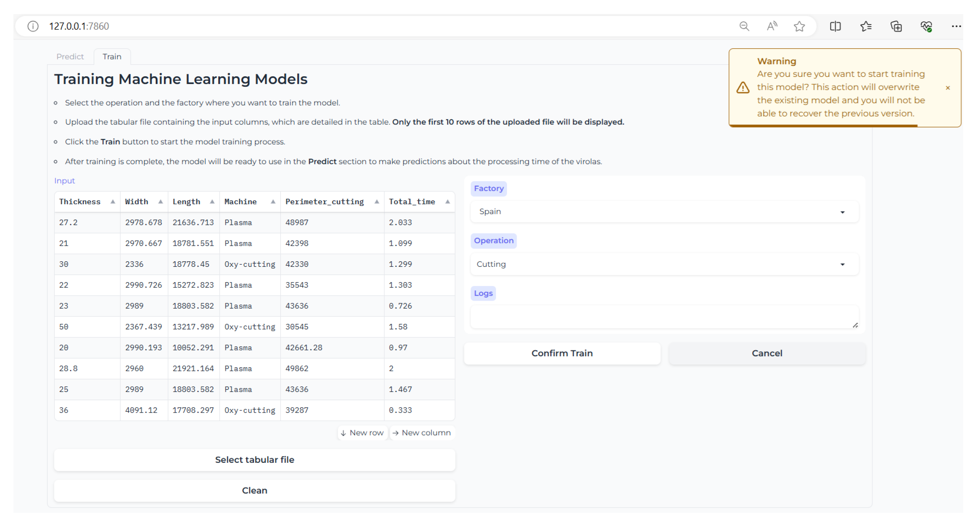Select the Train tab

112,57
